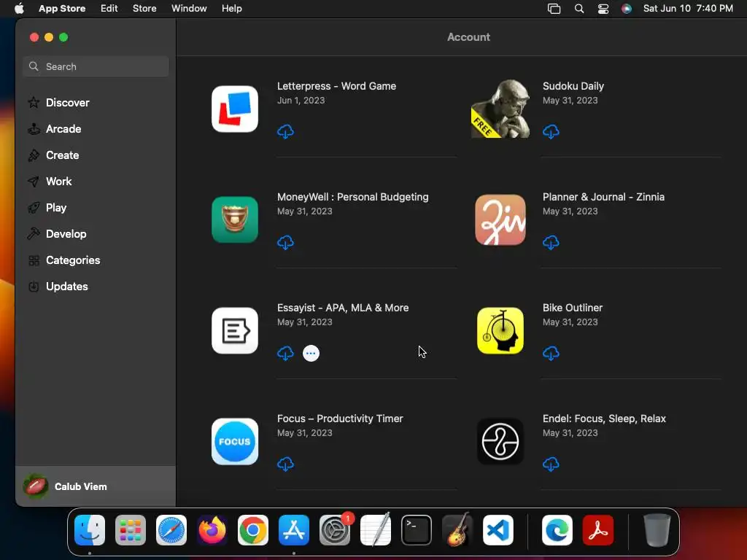The height and width of the screenshot is (560, 747).
Task: Download Focus – Productivity Timer app
Action: coord(285,464)
